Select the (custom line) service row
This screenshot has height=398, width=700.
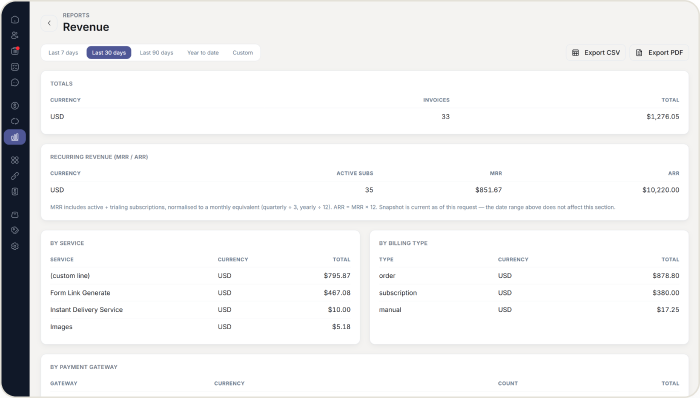coord(200,276)
